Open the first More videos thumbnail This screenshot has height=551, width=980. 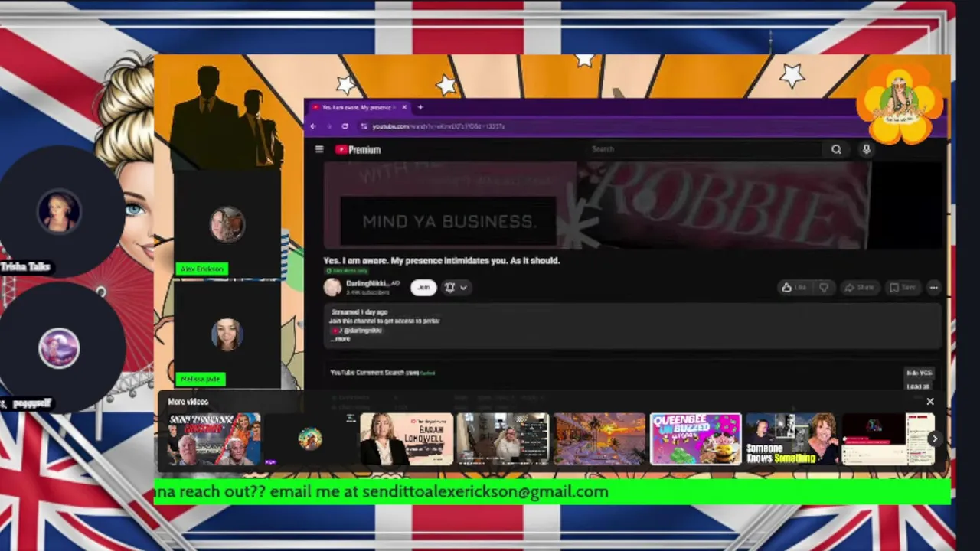(x=214, y=439)
